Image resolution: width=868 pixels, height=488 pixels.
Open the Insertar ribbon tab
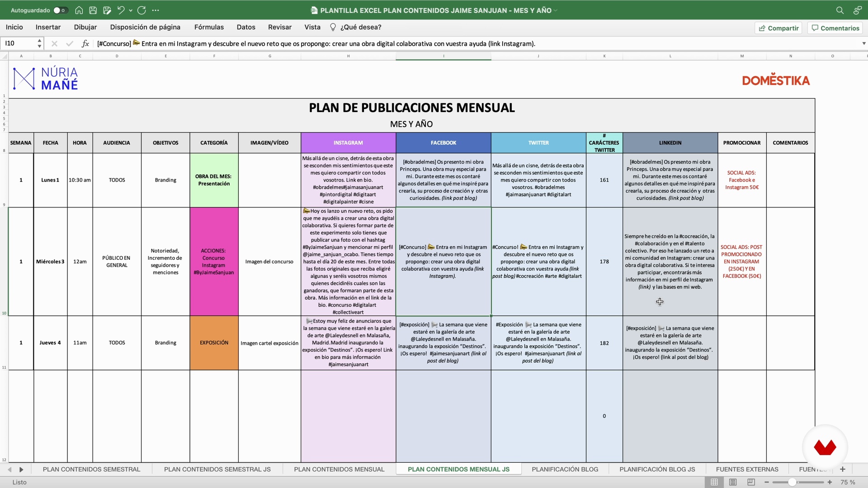48,27
